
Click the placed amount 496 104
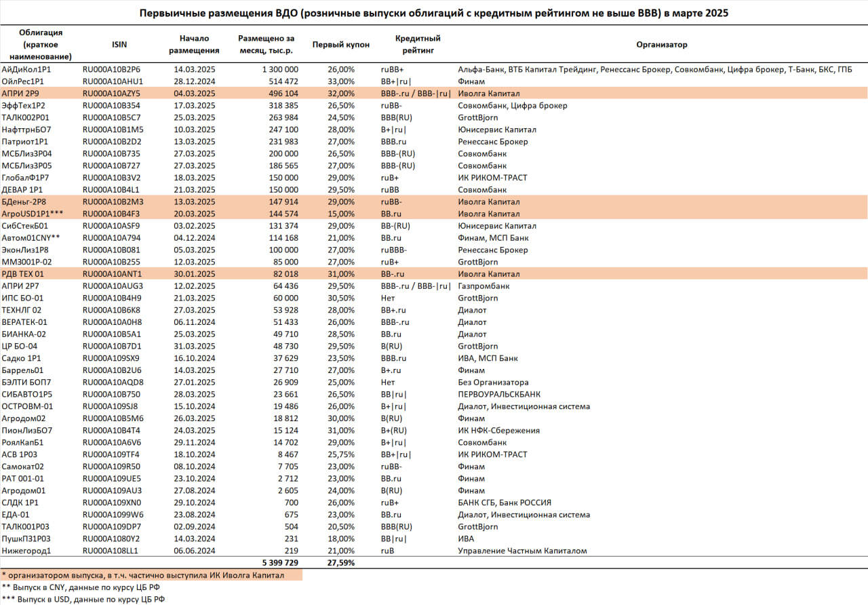pos(283,93)
